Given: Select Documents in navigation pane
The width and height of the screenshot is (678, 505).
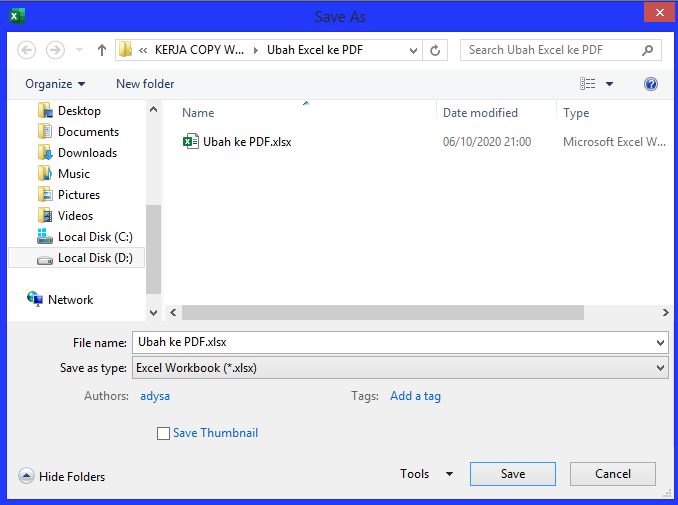Looking at the screenshot, I should click(x=88, y=132).
